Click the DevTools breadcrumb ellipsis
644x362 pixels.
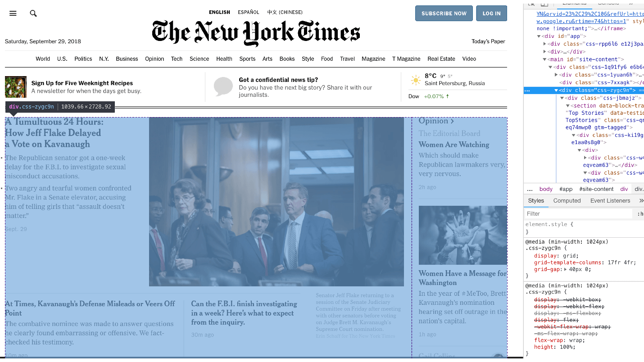530,189
